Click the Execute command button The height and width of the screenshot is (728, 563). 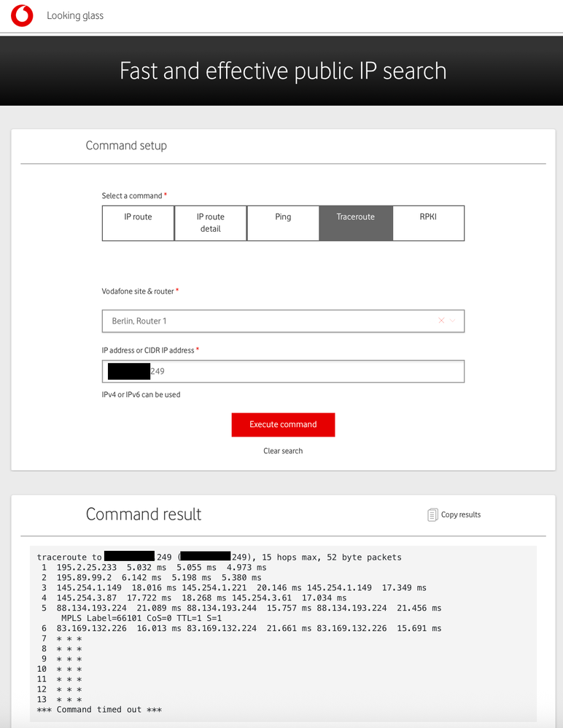click(283, 424)
